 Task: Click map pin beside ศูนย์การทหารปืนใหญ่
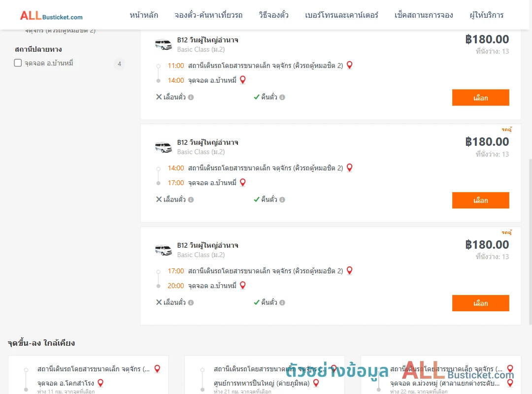(x=316, y=383)
